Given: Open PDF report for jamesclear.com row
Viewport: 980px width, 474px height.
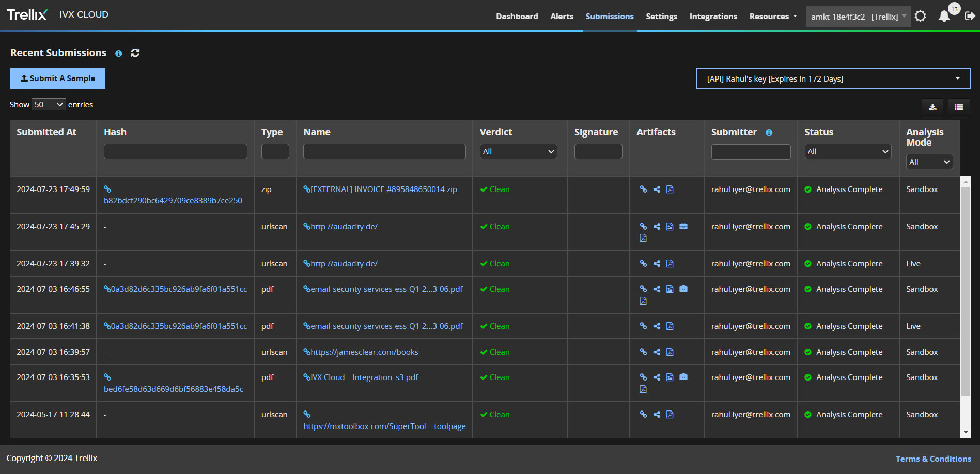Looking at the screenshot, I should (x=670, y=352).
